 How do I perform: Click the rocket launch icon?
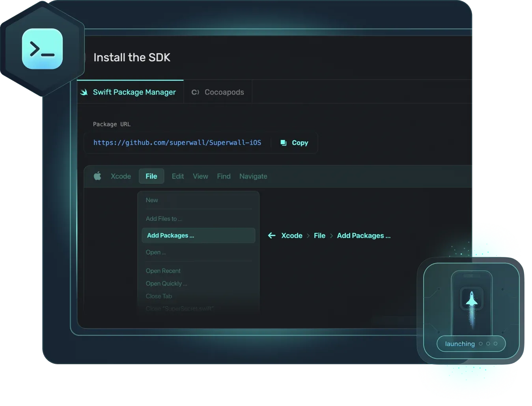(472, 299)
